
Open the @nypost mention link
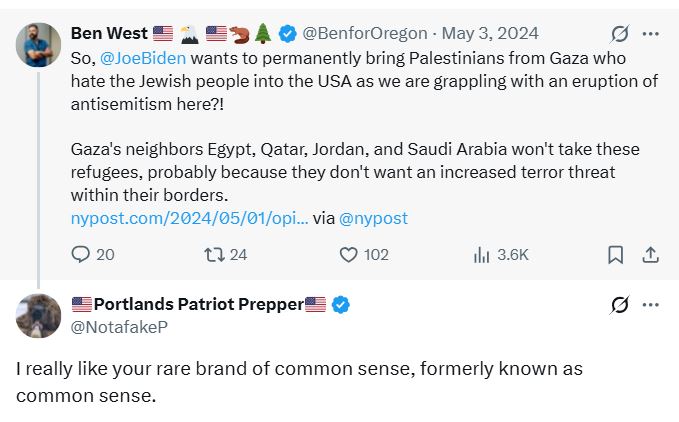coord(374,218)
